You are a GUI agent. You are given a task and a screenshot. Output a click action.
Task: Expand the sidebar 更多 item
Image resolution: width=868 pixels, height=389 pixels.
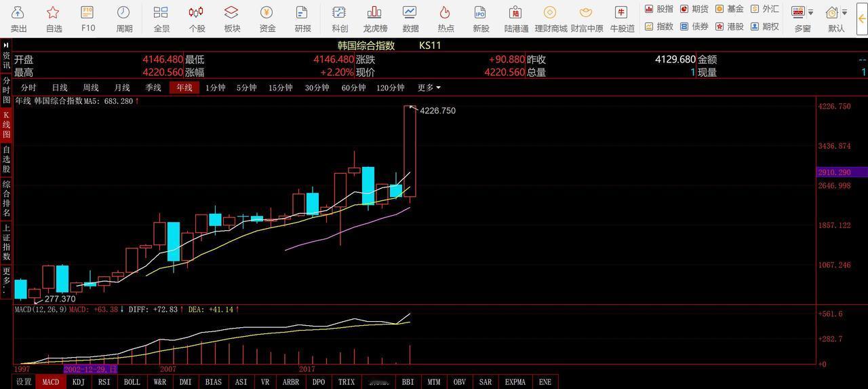6,280
